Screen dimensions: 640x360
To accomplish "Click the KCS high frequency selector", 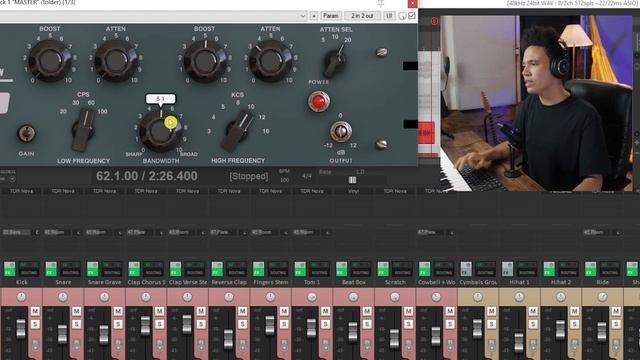I will tap(237, 131).
